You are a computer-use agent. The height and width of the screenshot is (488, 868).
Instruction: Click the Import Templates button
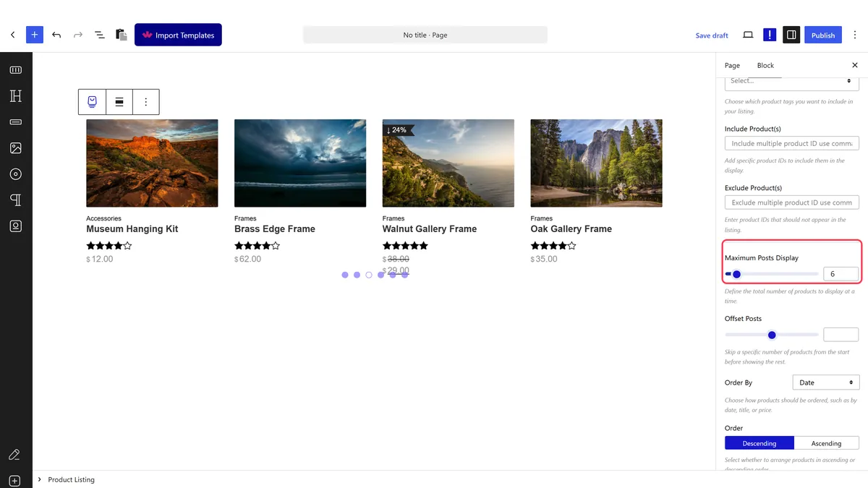(178, 35)
